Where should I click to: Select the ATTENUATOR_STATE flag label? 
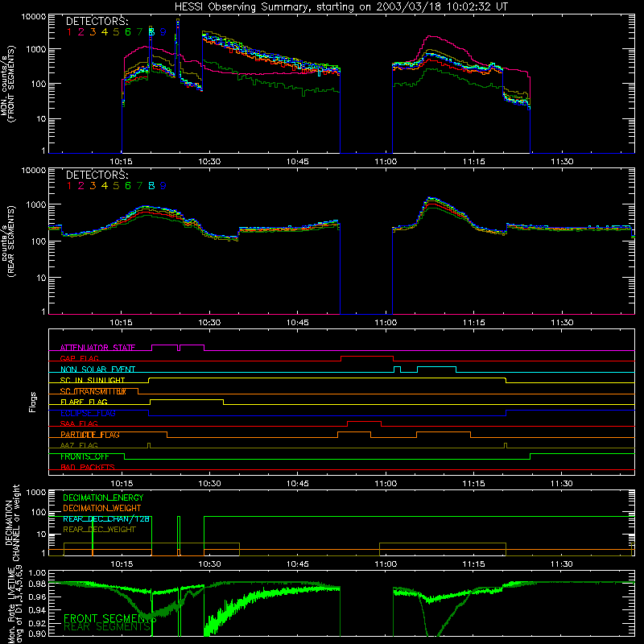pos(97,348)
